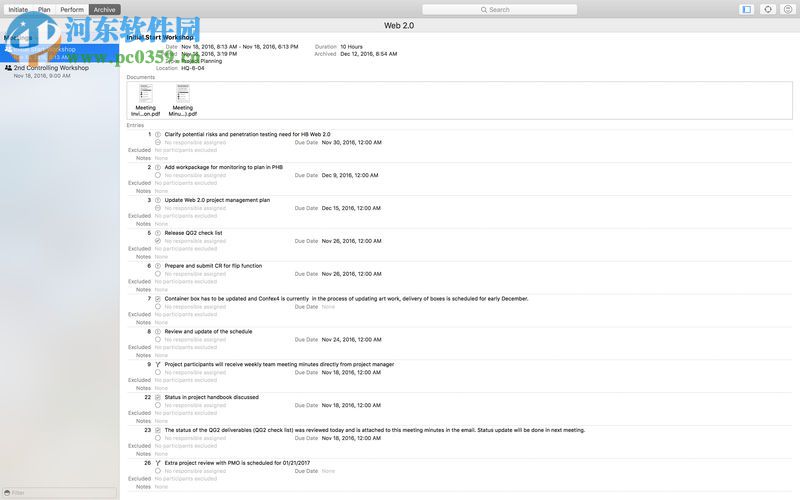Click the checkbox type icon of entry 7
The width and height of the screenshot is (800, 500).
point(158,299)
